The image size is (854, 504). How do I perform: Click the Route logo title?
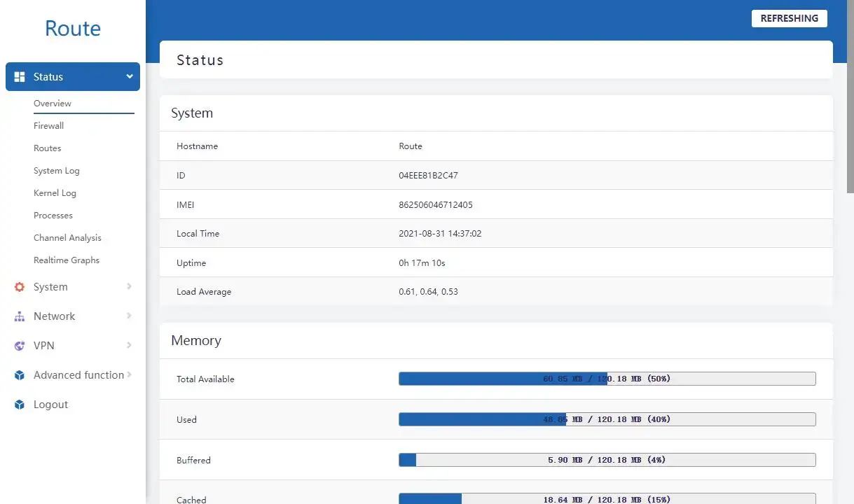point(73,28)
